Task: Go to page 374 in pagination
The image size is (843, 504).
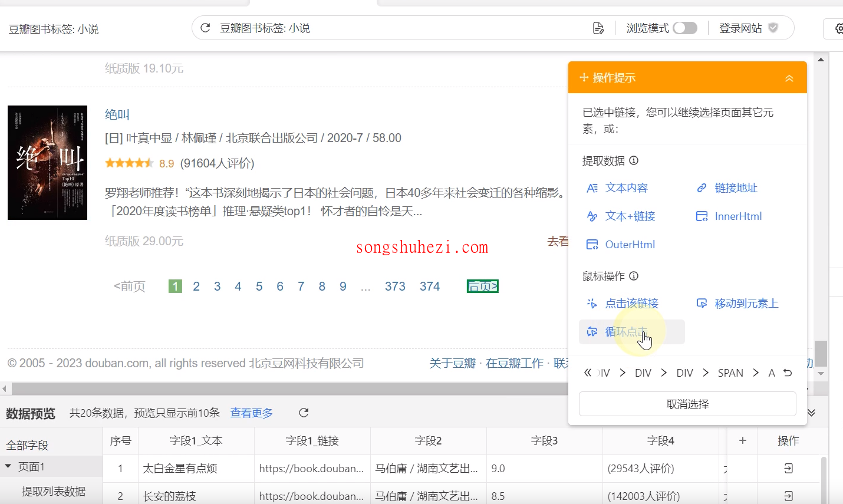Action: (430, 286)
